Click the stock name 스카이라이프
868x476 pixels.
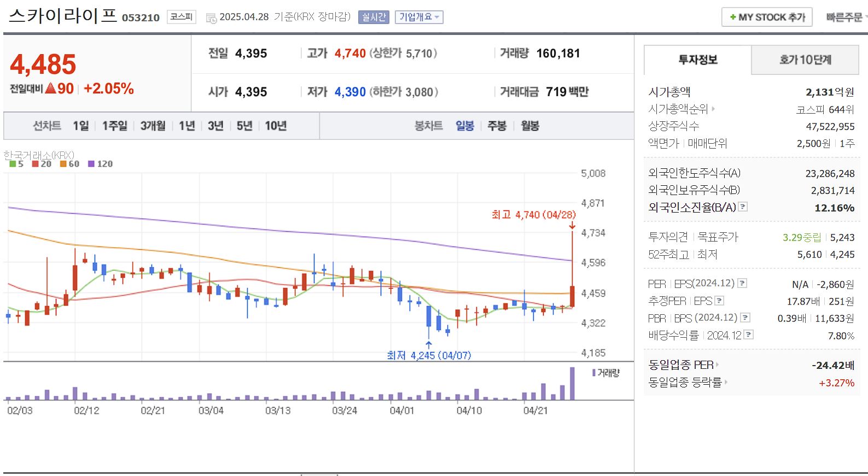tap(63, 15)
